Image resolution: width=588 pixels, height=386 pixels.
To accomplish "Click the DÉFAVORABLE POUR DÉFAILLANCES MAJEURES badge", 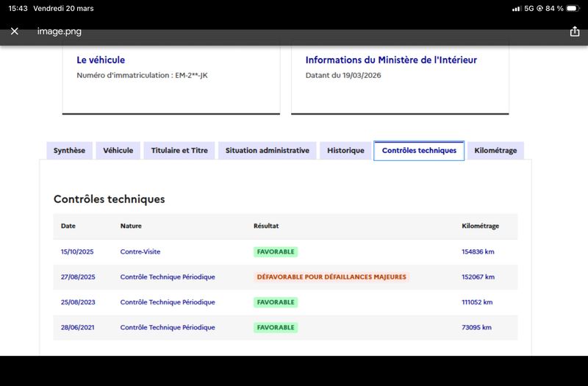I will (331, 277).
